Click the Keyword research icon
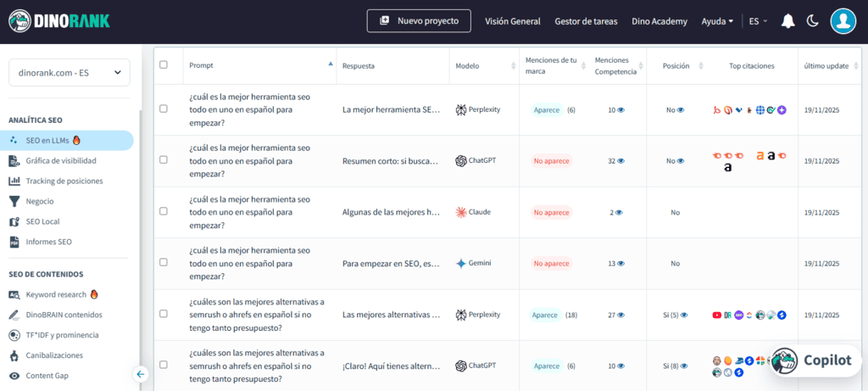Image resolution: width=868 pixels, height=391 pixels. click(x=14, y=294)
